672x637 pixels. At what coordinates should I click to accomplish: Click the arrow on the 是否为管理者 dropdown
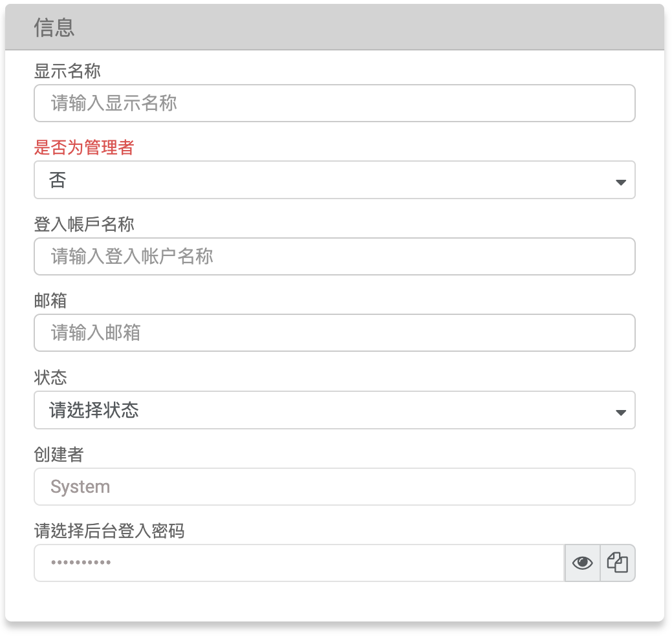(620, 182)
